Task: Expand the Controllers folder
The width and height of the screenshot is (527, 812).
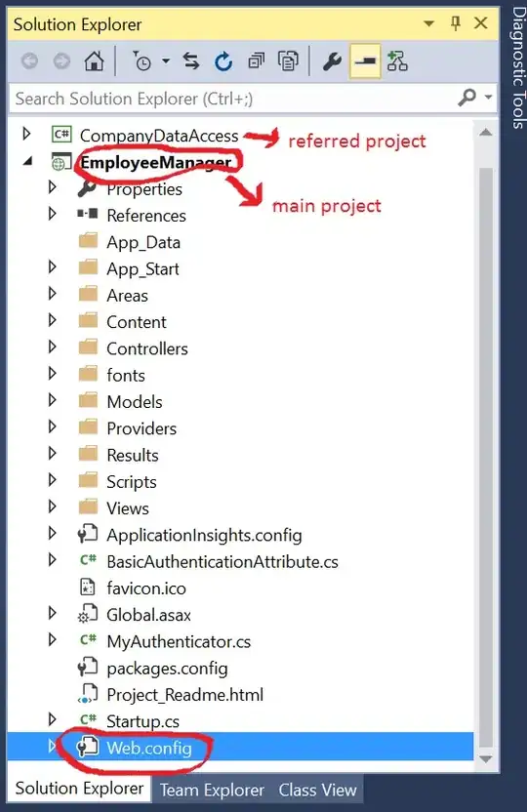Action: click(52, 347)
